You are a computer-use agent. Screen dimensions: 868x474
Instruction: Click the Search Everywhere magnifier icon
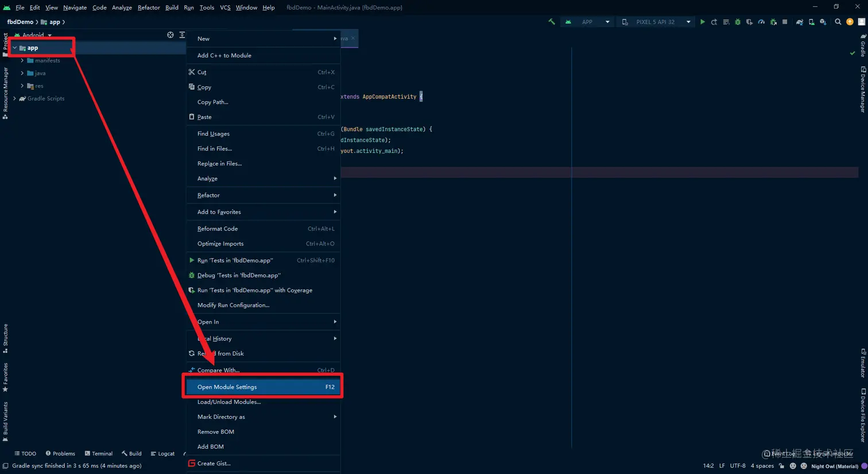click(838, 22)
